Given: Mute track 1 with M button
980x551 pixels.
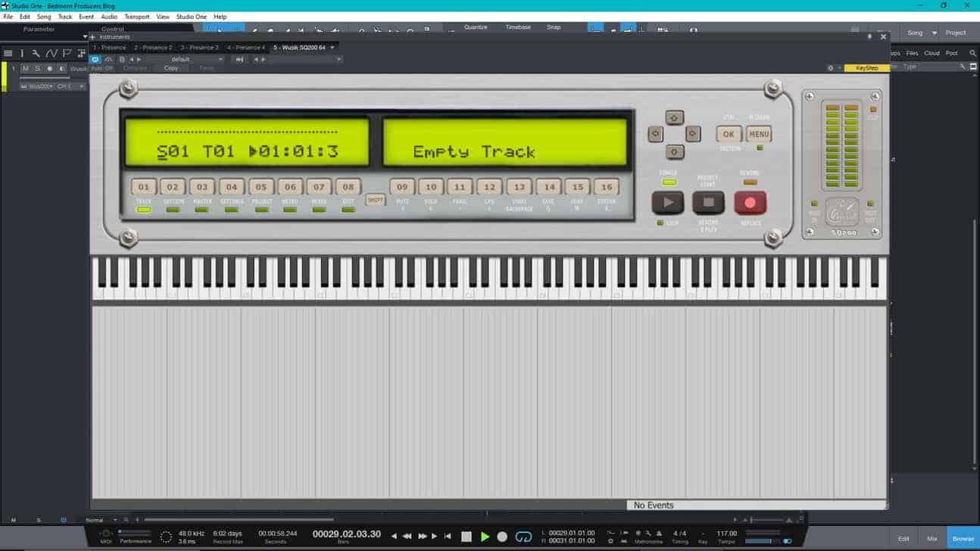Looking at the screenshot, I should 25,68.
